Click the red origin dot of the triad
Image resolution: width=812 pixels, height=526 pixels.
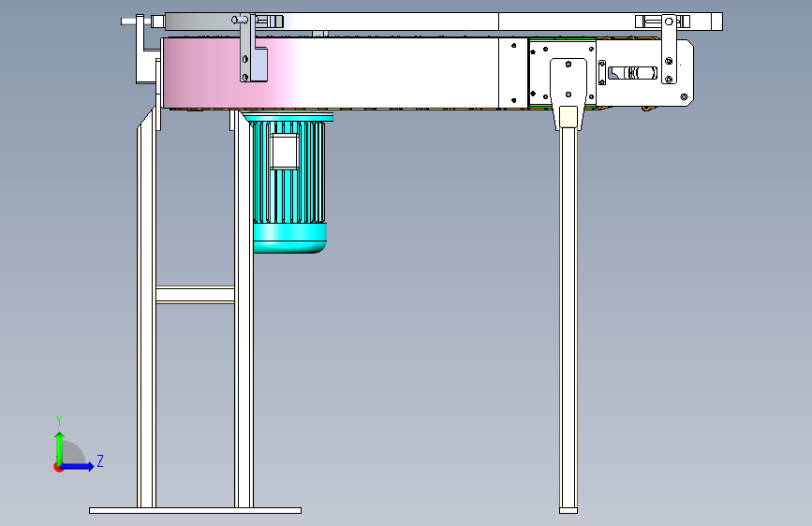pos(58,467)
